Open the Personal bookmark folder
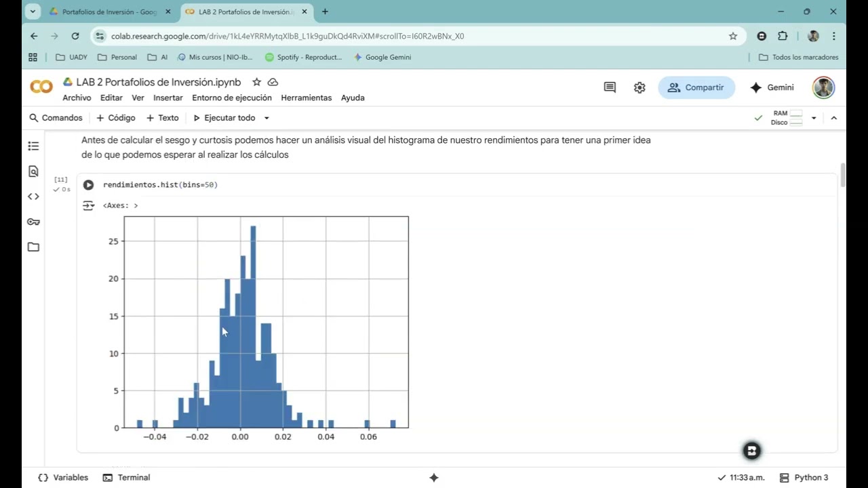The height and width of the screenshot is (488, 868). (117, 58)
